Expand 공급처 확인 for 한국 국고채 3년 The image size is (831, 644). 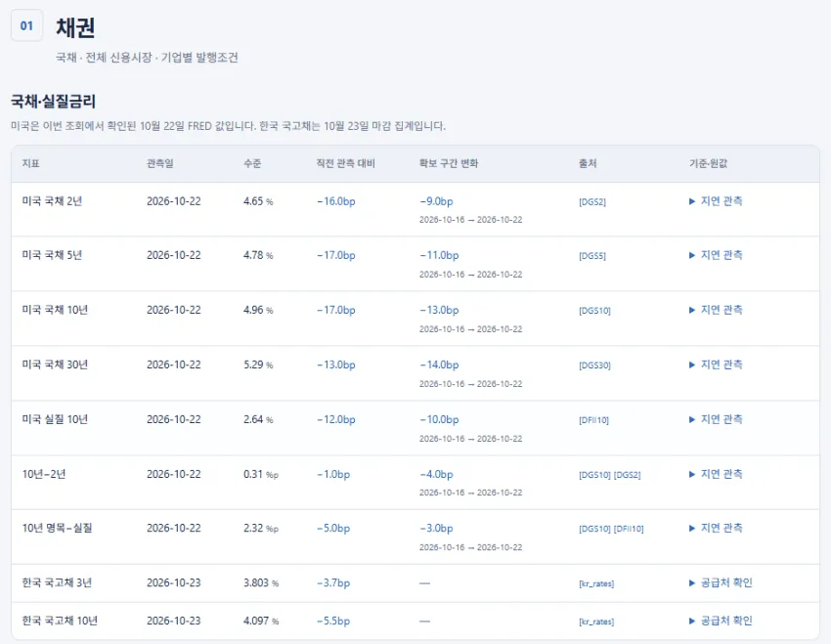(721, 583)
